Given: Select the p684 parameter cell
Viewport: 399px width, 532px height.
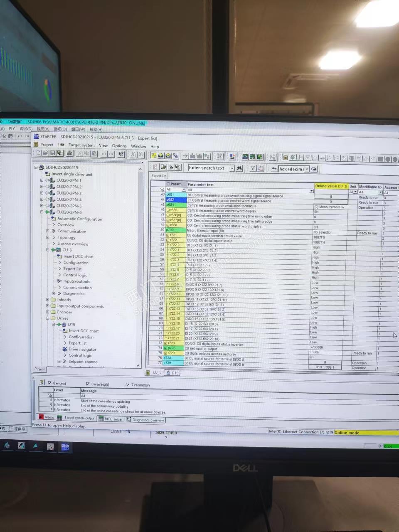Looking at the screenshot, I should pyautogui.click(x=176, y=205).
